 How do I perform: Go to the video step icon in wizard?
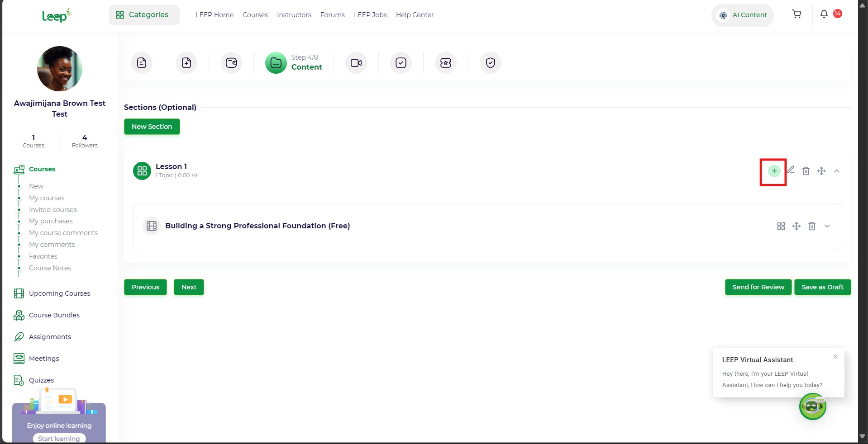pos(356,63)
